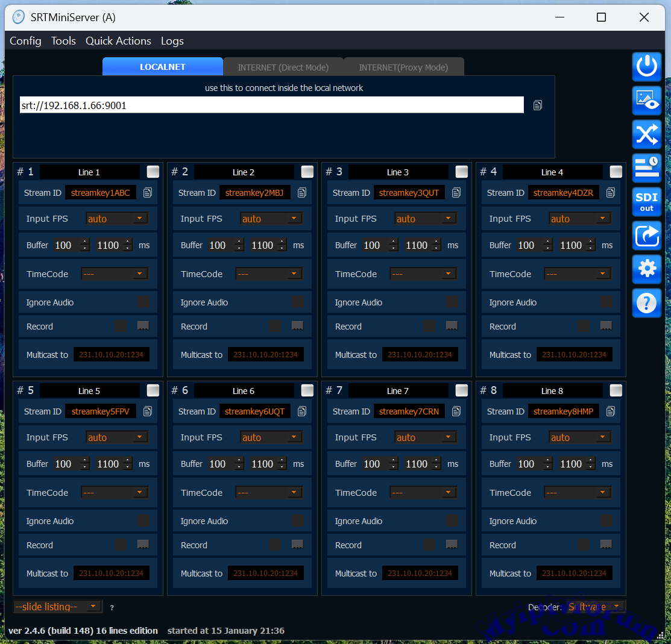Open the SDI out panel

coord(646,202)
